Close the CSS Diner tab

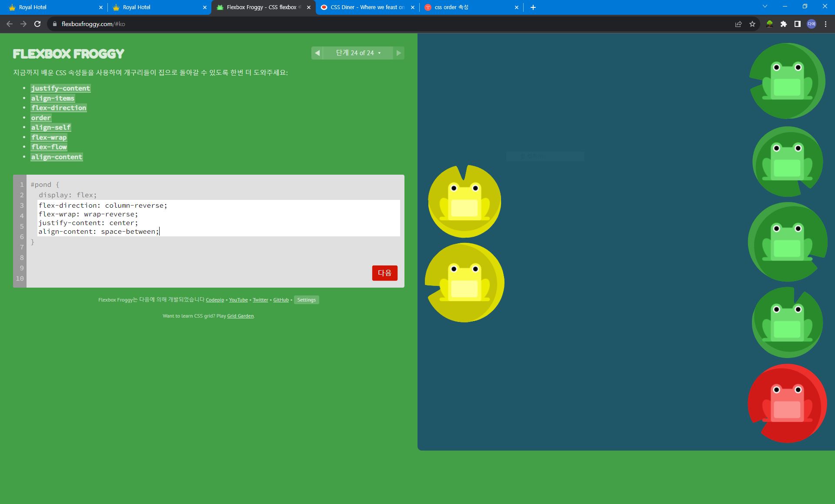(413, 7)
